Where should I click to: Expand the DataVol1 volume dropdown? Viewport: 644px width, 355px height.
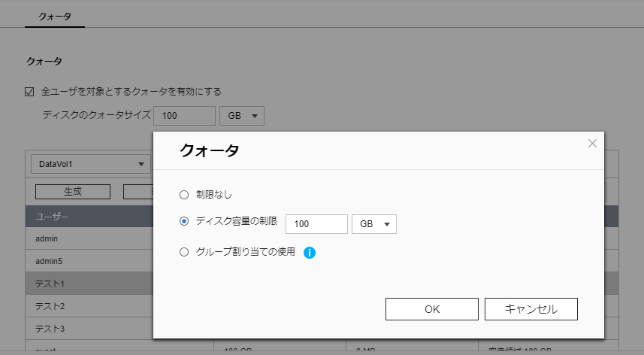pos(91,164)
